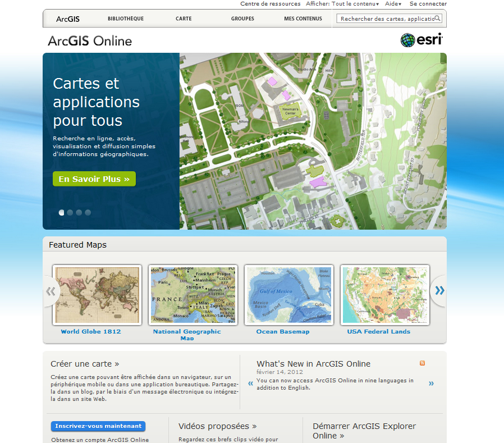The width and height of the screenshot is (504, 443).
Task: Open the Vidéos proposées link
Action: point(218,426)
